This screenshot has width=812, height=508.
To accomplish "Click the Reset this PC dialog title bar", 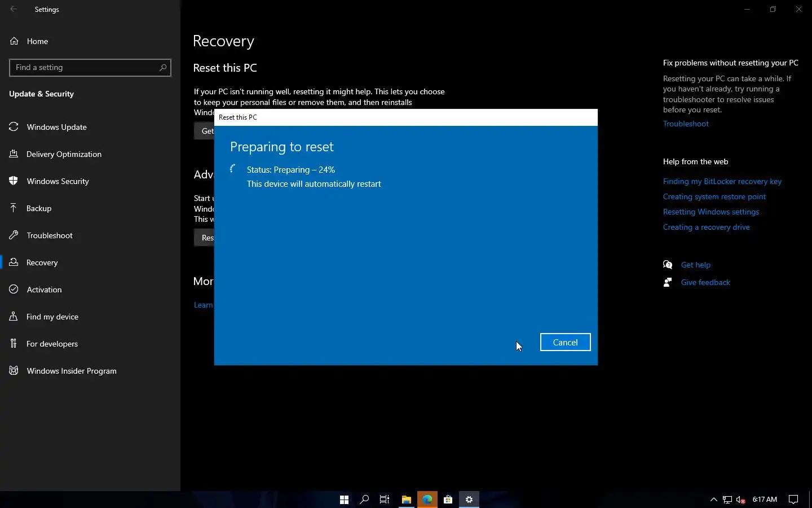I will (x=406, y=117).
